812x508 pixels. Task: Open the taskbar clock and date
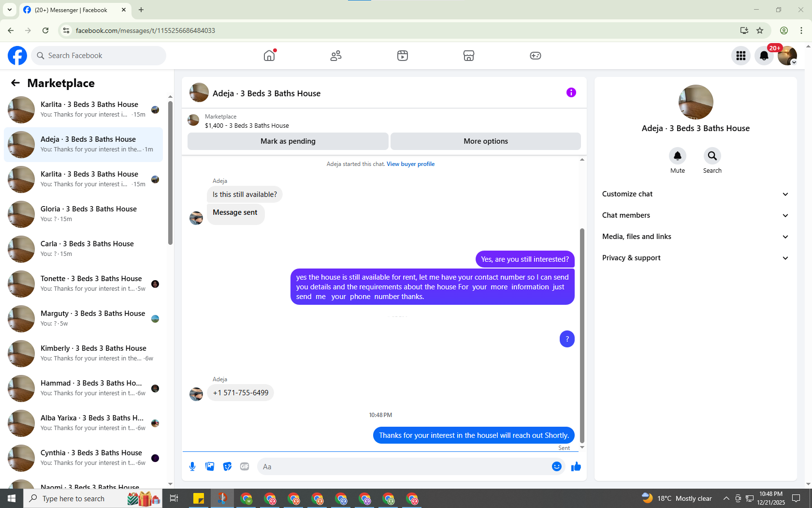click(771, 498)
